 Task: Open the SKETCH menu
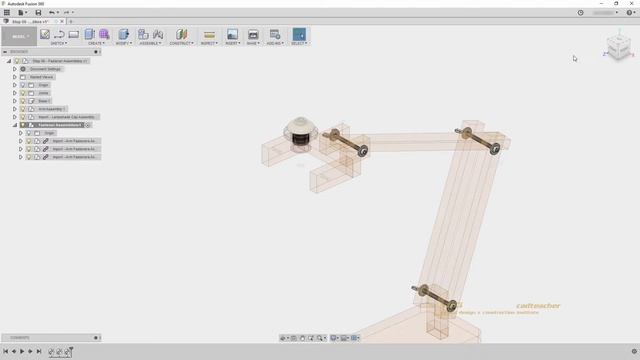click(59, 43)
